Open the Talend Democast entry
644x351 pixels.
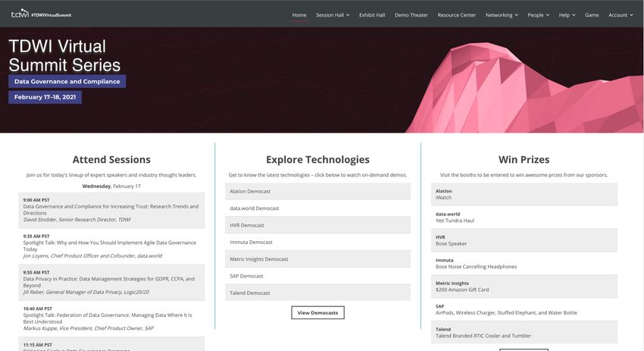(x=317, y=293)
